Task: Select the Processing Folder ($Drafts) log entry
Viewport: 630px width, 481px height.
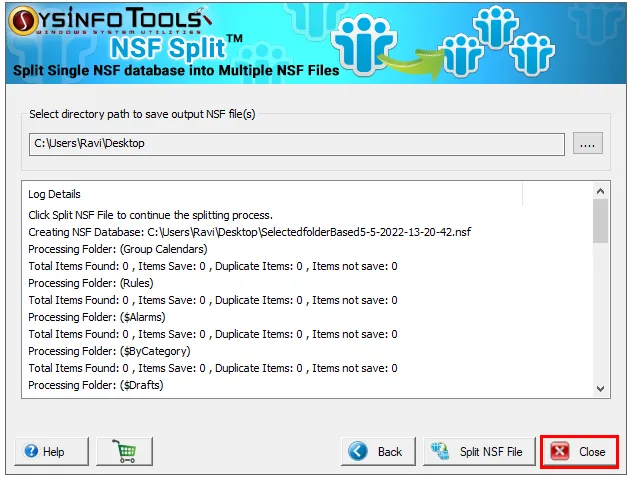Action: click(x=96, y=385)
